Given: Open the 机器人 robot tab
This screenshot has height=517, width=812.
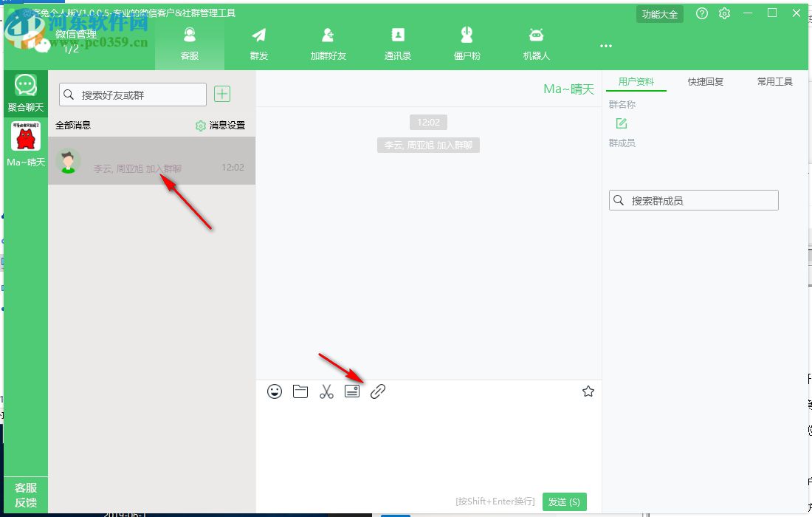Looking at the screenshot, I should click(536, 44).
